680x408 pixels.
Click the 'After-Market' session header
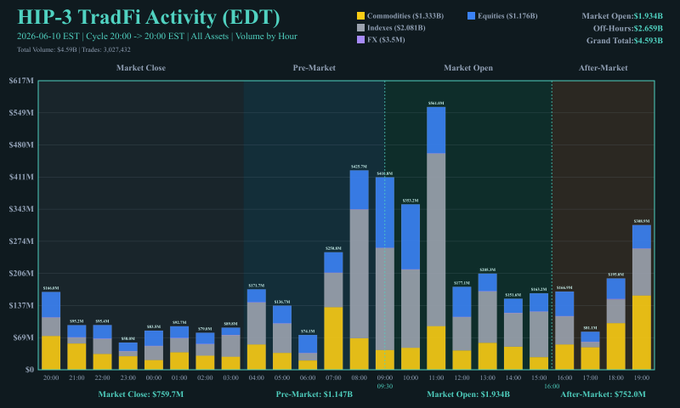[x=603, y=68]
